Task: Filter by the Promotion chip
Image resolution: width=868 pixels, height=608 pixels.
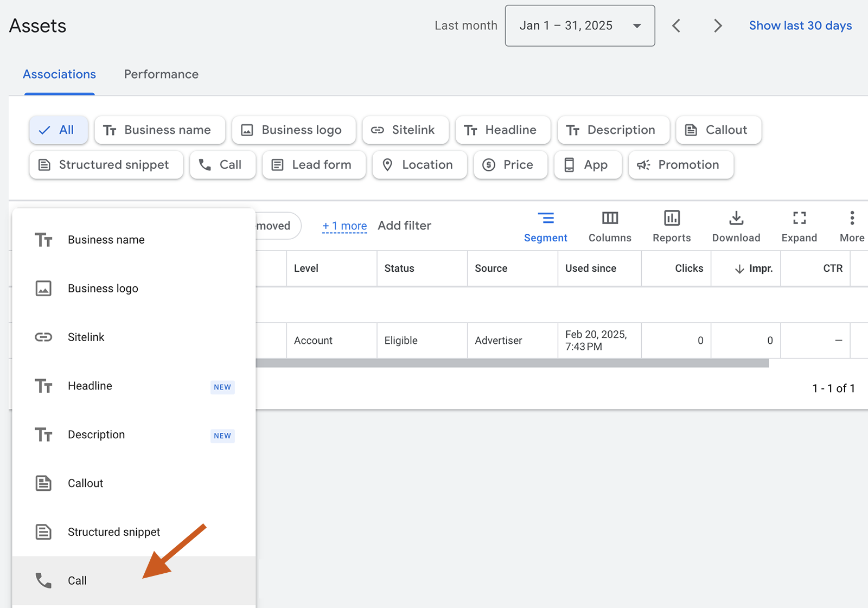Action: coord(681,165)
